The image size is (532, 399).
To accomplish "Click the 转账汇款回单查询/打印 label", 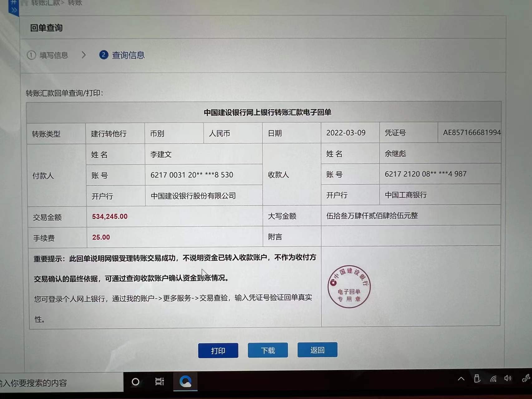I will 65,93.
